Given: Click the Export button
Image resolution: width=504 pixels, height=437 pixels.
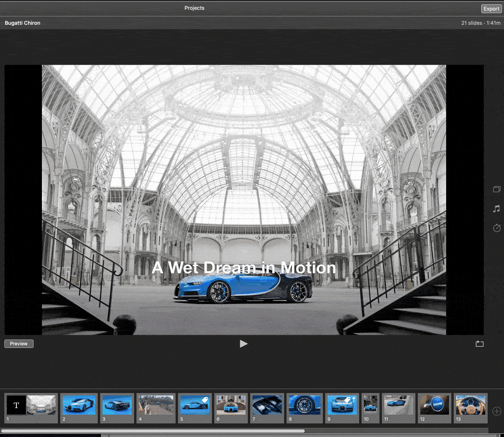Looking at the screenshot, I should point(491,9).
